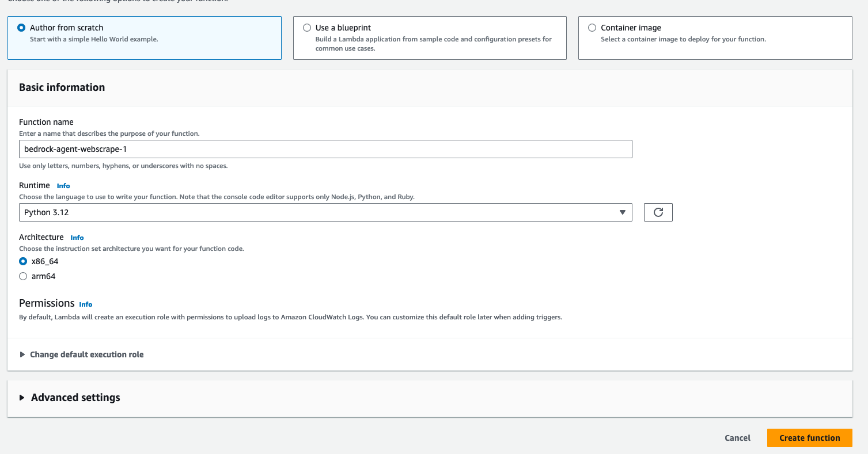Click the Create function button
The height and width of the screenshot is (454, 868).
point(809,438)
